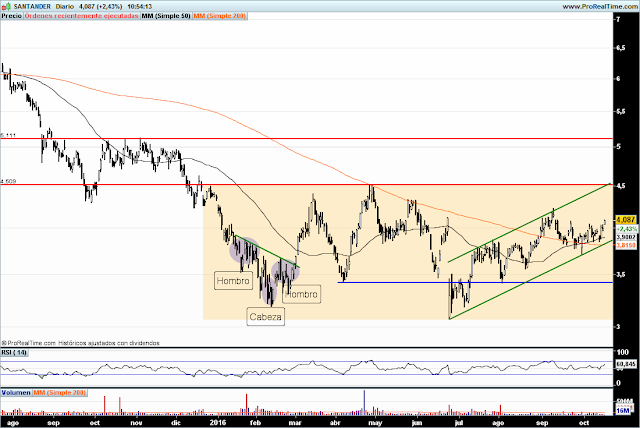The width and height of the screenshot is (640, 428).
Task: Click the jun label on time axis
Action: point(417,423)
